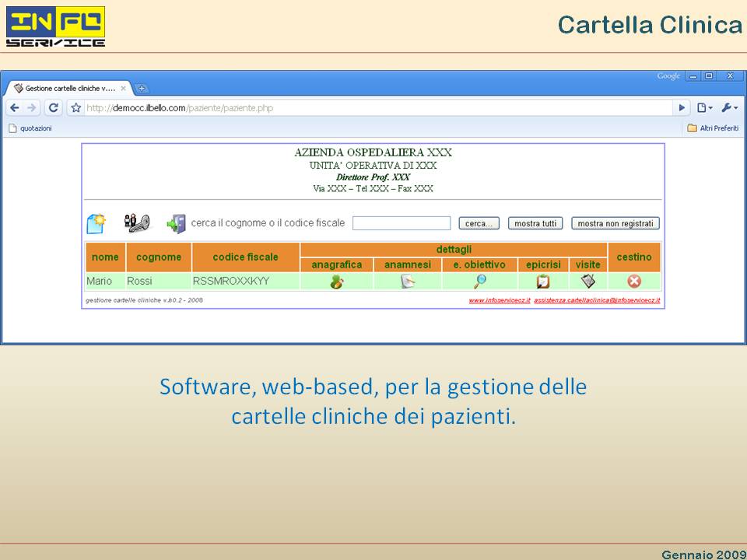The height and width of the screenshot is (560, 747).
Task: Reload the page with refresh button
Action: point(53,108)
